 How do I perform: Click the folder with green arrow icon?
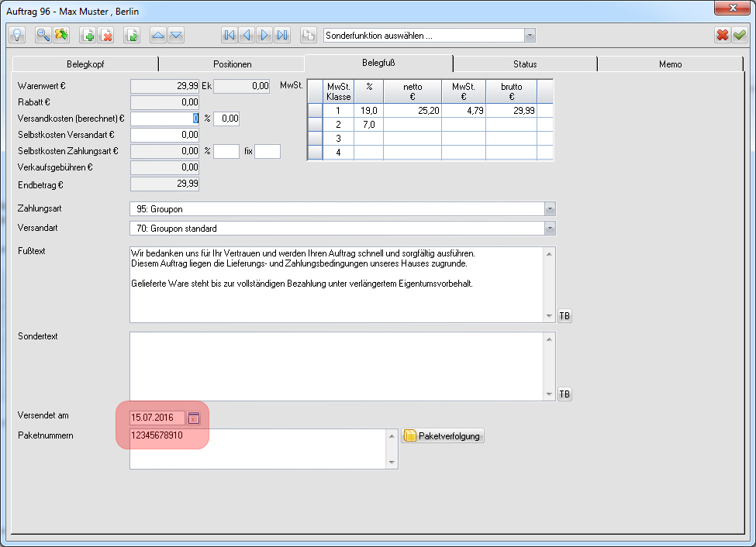click(x=61, y=35)
